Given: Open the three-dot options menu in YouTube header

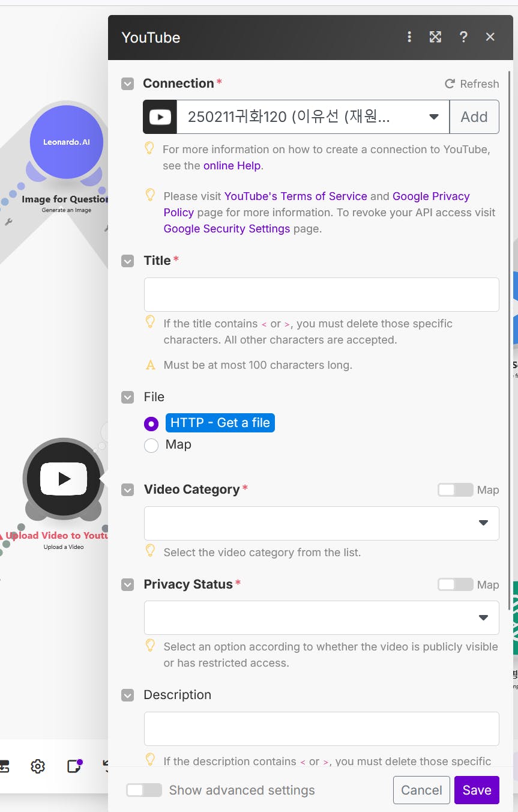Looking at the screenshot, I should [409, 37].
